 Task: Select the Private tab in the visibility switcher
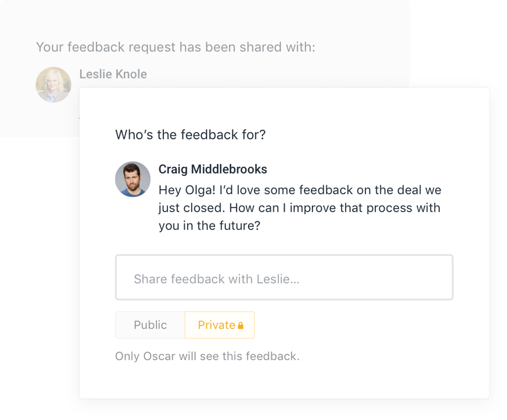coord(219,325)
